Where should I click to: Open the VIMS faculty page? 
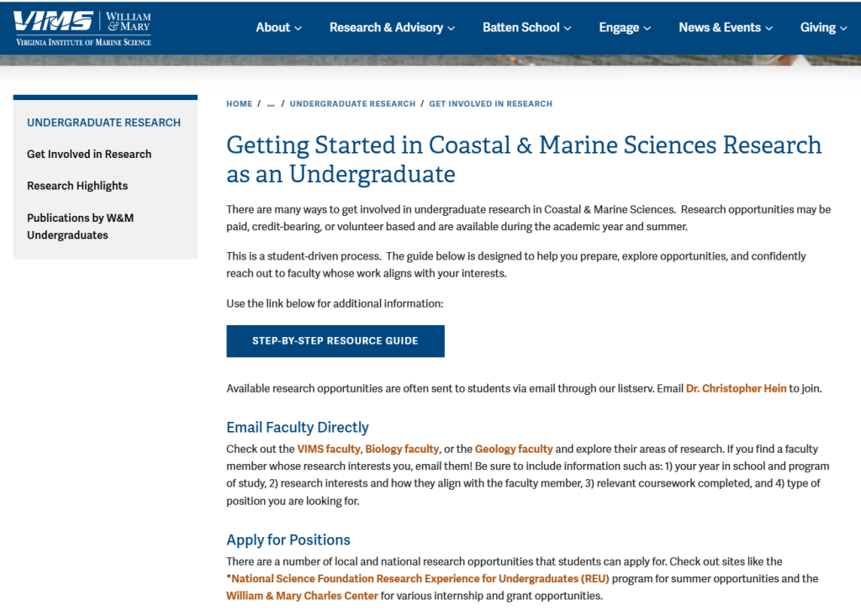(328, 448)
